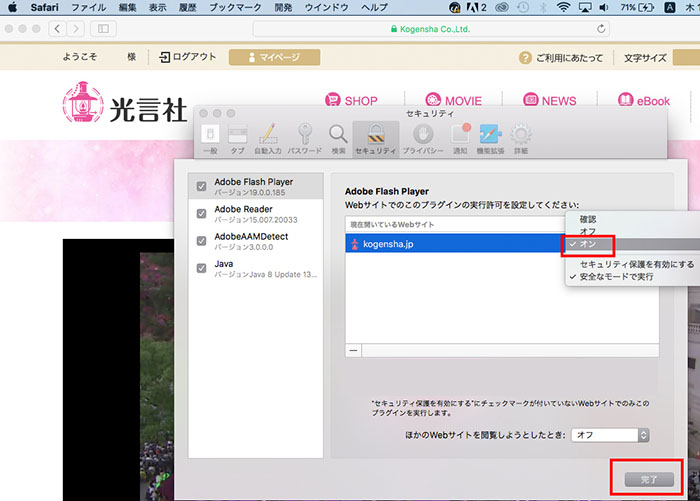Open the Extensions (機能拡張) preferences icon
This screenshot has height=501, width=700.
coord(490,139)
